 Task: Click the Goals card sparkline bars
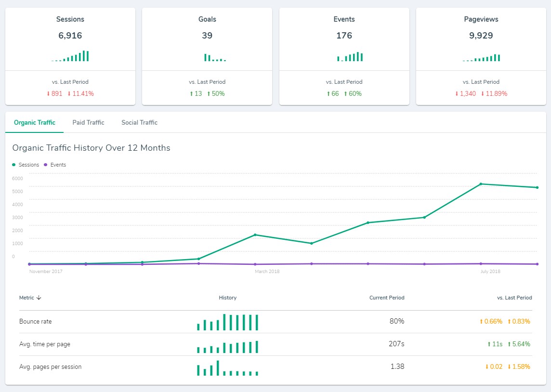pos(215,58)
